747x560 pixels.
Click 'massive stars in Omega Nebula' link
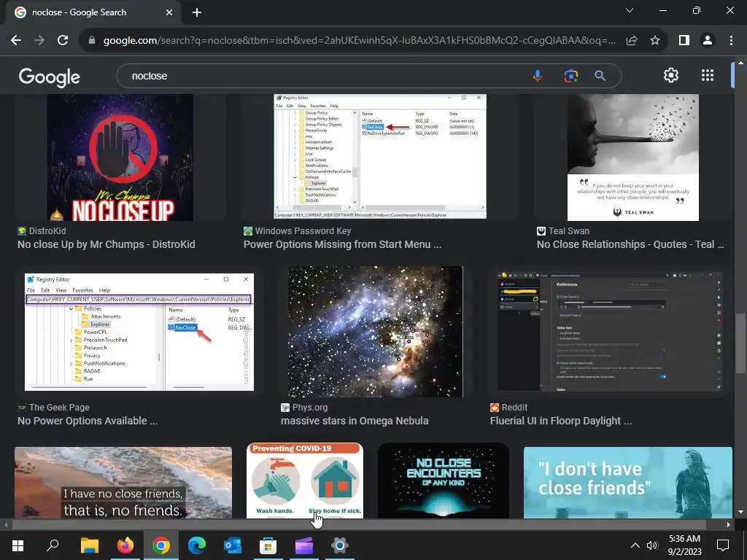coord(355,421)
